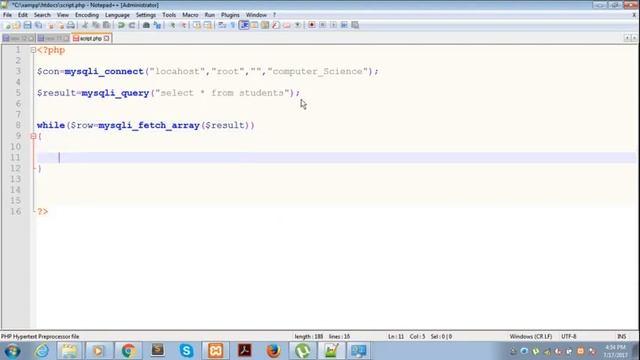Click Save Current Recorded Macro icon
The width and height of the screenshot is (640, 360).
pos(355,25)
